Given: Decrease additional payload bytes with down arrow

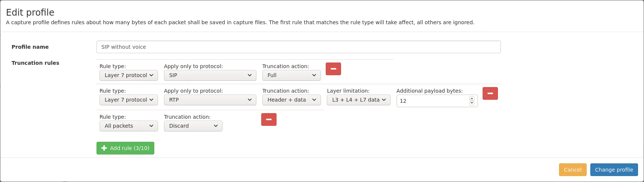Looking at the screenshot, I should [x=472, y=103].
